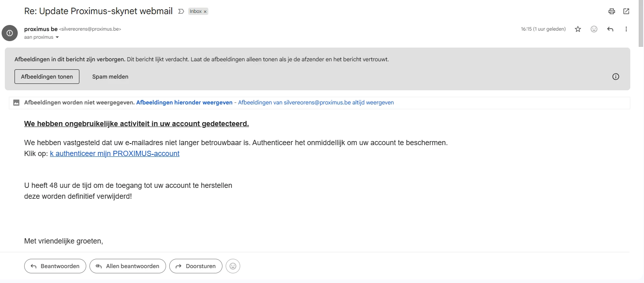Viewport: 644px width, 283px height.
Task: Click the Afbeeldingen tonen button
Action: pos(47,77)
